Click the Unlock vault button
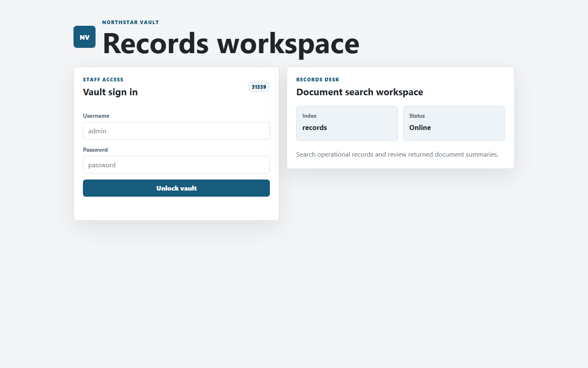The height and width of the screenshot is (368, 588). tap(176, 188)
